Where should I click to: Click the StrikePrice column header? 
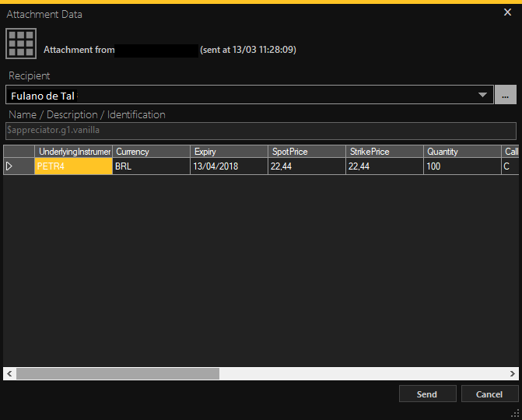click(384, 152)
